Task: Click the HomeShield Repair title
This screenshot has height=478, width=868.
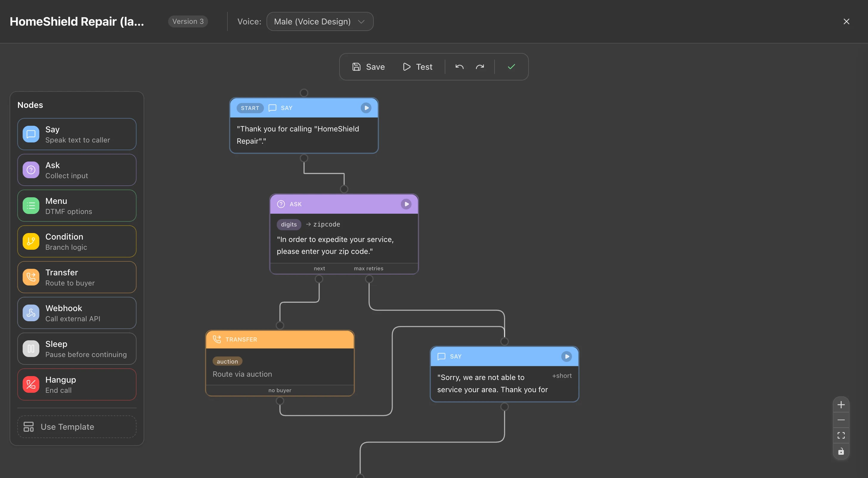Action: tap(77, 21)
